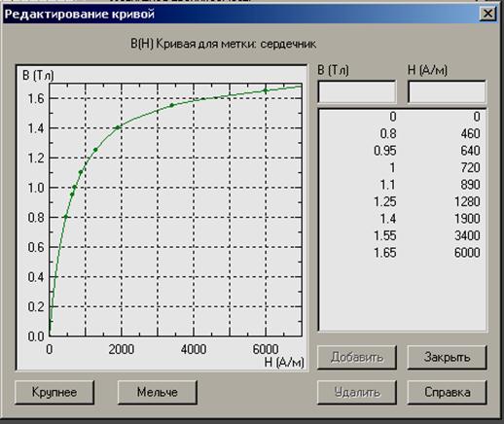Select the row with H value 6000
Image resolution: width=504 pixels, height=424 pixels.
(402, 253)
